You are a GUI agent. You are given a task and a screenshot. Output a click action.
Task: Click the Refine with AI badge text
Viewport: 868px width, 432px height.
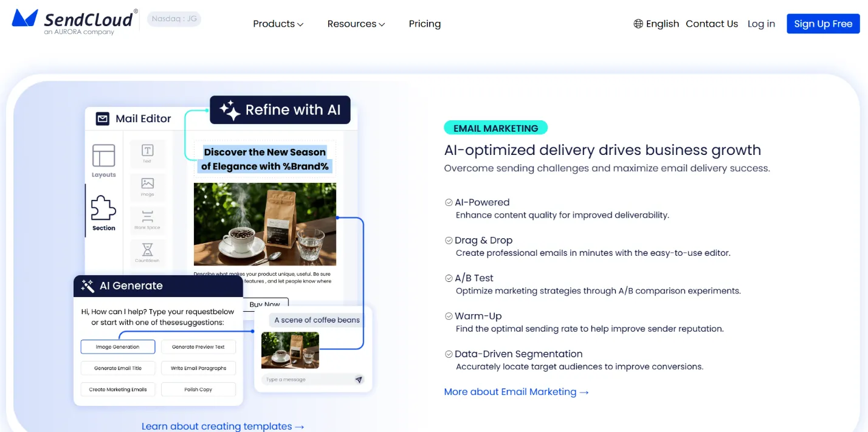(x=293, y=110)
